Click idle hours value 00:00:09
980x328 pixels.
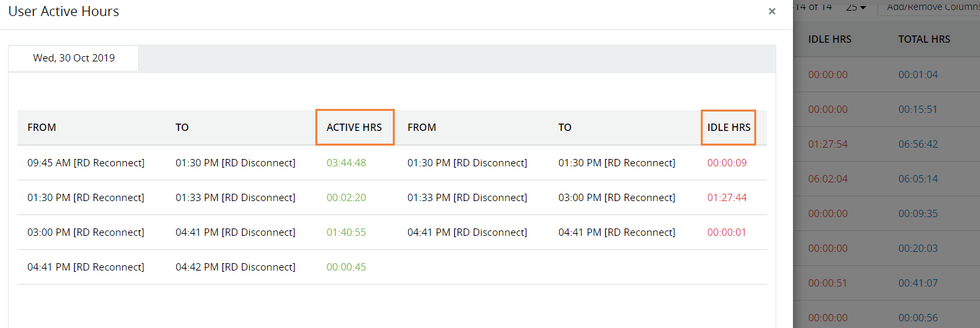pos(727,163)
